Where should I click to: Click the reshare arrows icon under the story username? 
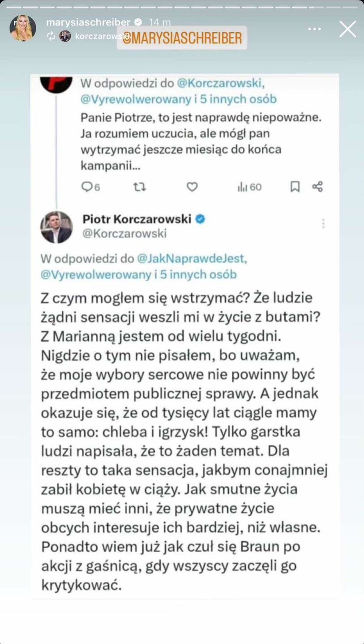coord(51,36)
